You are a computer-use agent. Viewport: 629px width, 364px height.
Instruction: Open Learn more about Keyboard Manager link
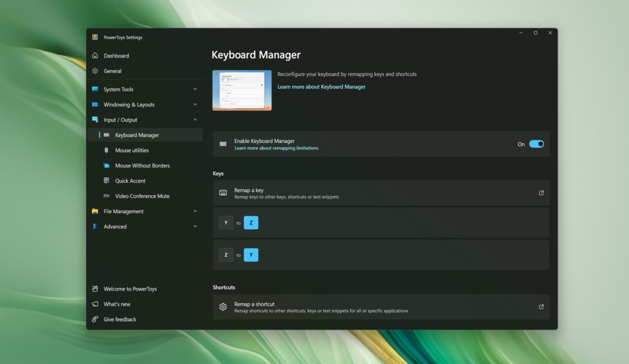coord(321,87)
